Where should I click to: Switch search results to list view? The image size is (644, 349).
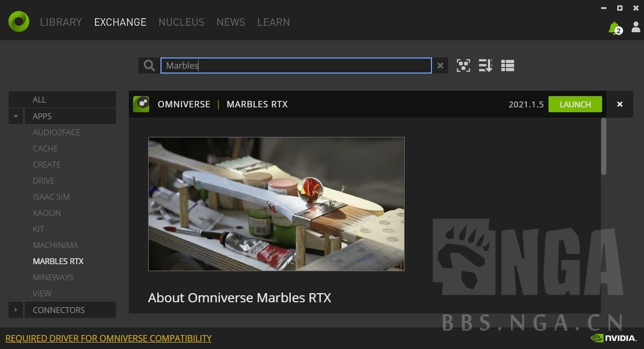point(507,65)
